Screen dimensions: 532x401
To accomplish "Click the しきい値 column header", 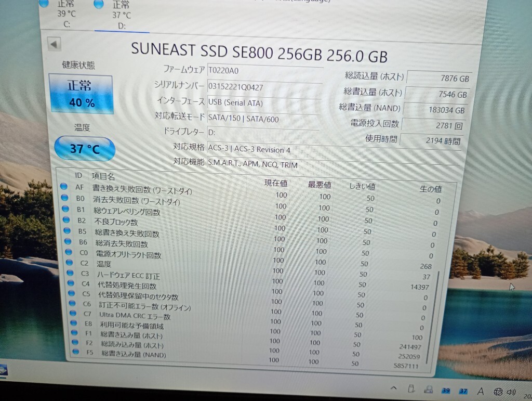I will pos(362,186).
